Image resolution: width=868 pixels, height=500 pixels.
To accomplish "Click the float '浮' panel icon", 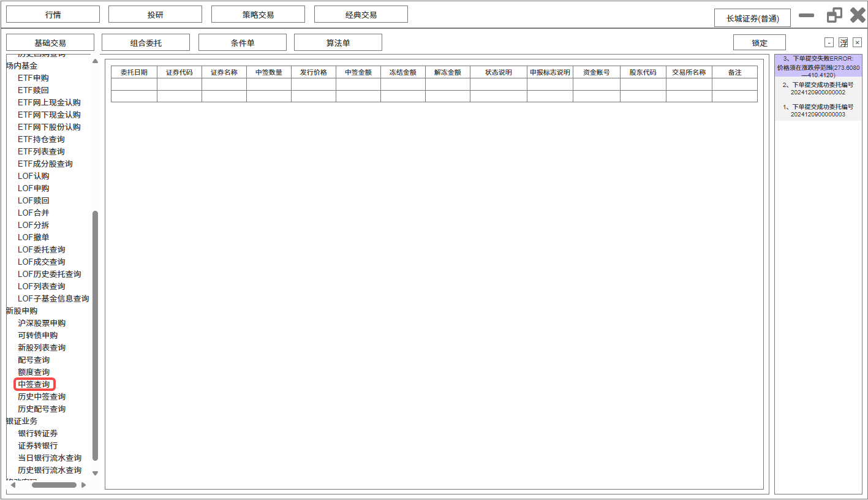I will coord(843,42).
